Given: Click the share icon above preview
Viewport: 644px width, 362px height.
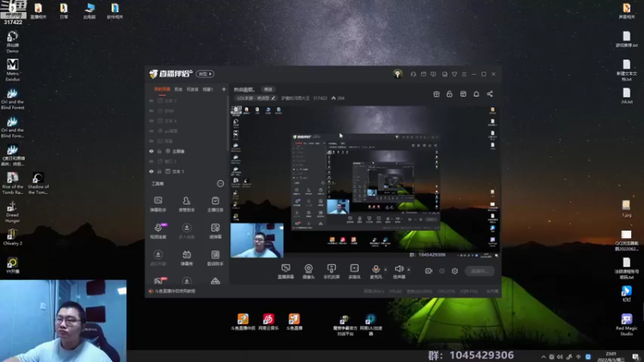Looking at the screenshot, I should pyautogui.click(x=489, y=94).
